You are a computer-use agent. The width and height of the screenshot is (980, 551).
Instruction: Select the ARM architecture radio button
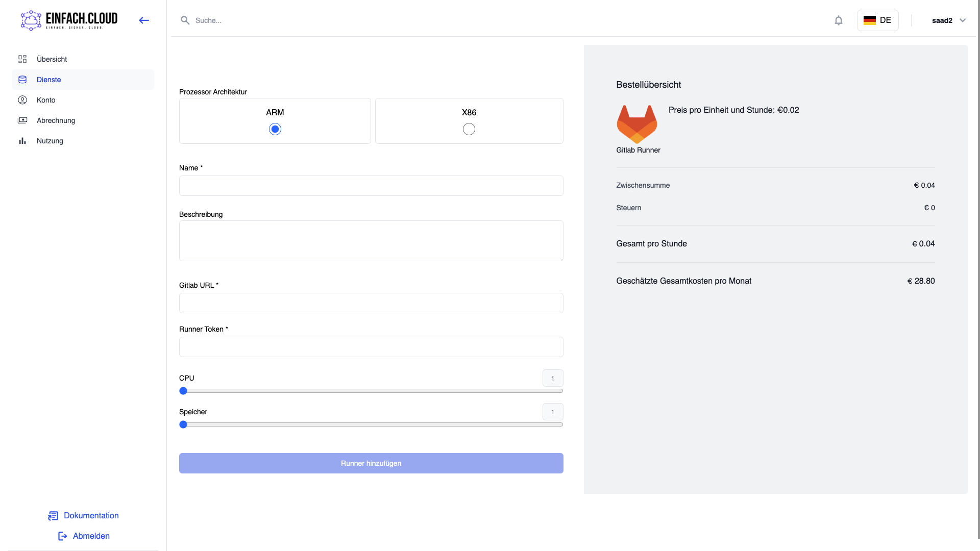(x=275, y=129)
